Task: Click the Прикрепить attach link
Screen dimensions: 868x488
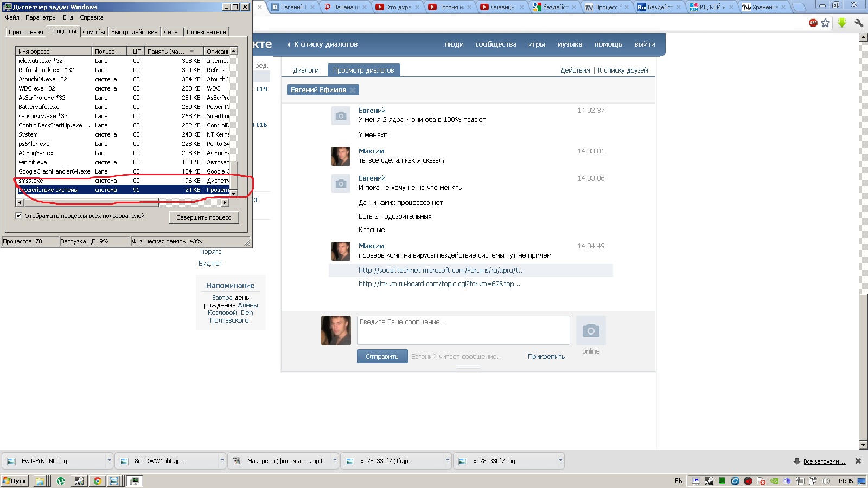Action: click(546, 356)
